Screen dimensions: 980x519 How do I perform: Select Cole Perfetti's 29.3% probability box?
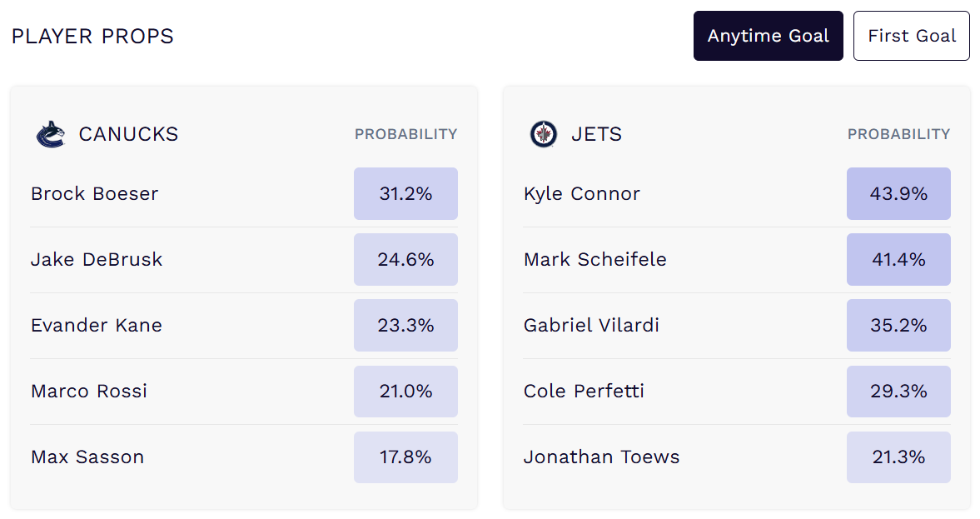(x=898, y=392)
